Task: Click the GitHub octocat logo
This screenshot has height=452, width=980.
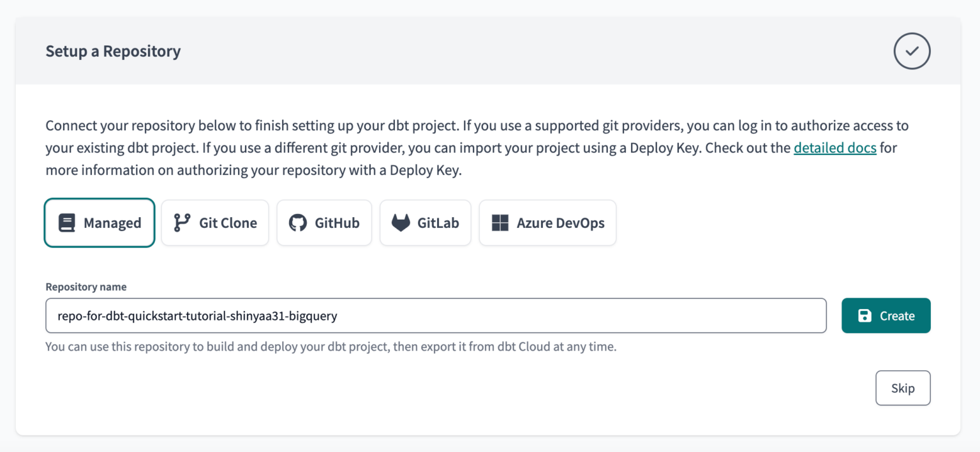Action: click(x=297, y=222)
